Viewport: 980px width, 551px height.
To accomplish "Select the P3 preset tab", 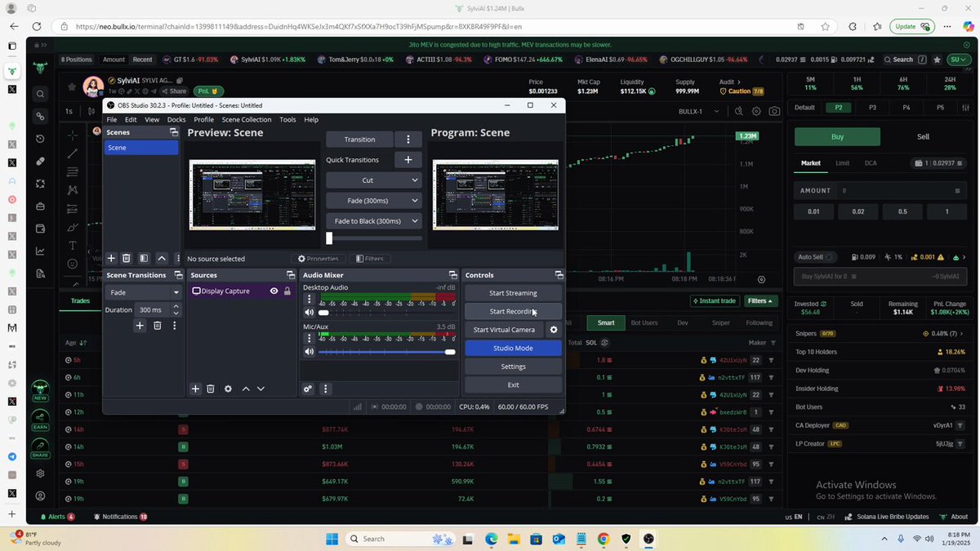I will click(x=872, y=107).
